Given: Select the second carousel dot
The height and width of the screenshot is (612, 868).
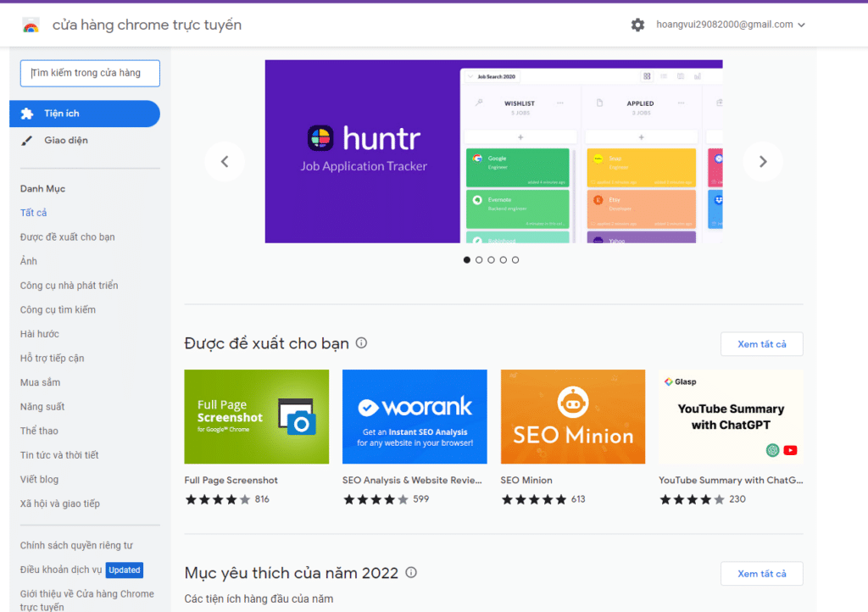Looking at the screenshot, I should coord(479,259).
